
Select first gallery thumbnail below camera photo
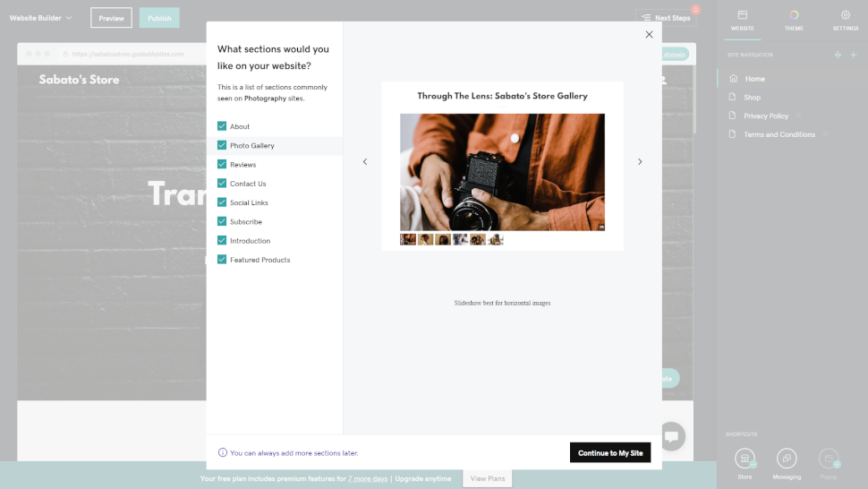tap(408, 239)
